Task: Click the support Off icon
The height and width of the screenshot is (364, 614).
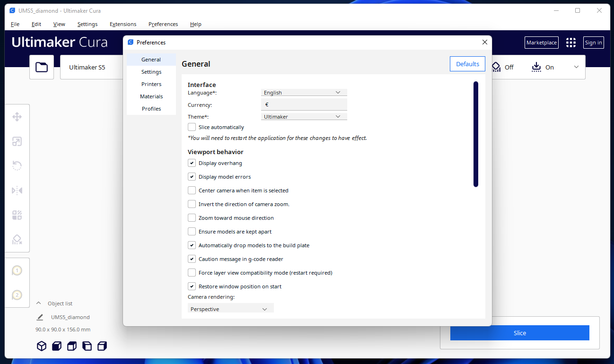Action: (x=496, y=67)
